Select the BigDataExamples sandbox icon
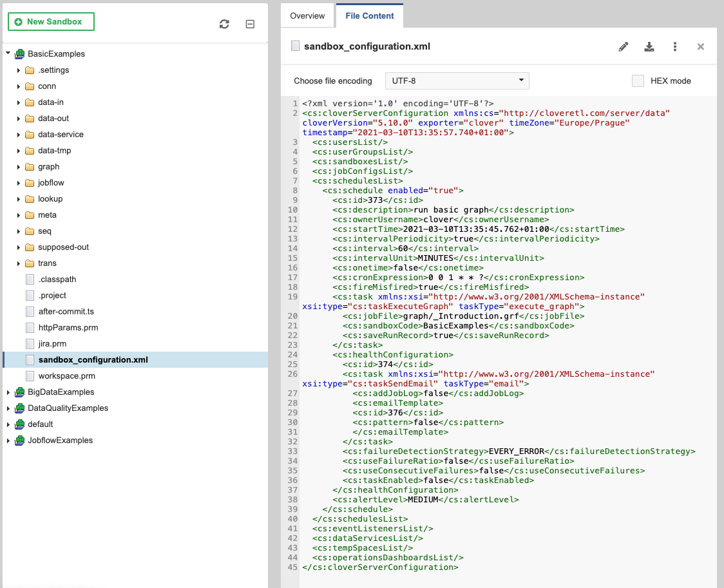This screenshot has height=588, width=724. coord(19,392)
